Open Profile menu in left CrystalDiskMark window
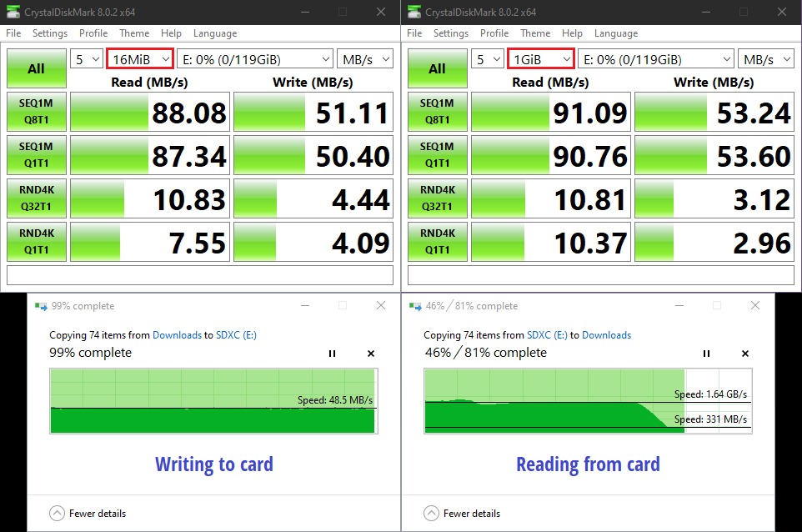Viewport: 802px width, 532px height. coord(93,33)
